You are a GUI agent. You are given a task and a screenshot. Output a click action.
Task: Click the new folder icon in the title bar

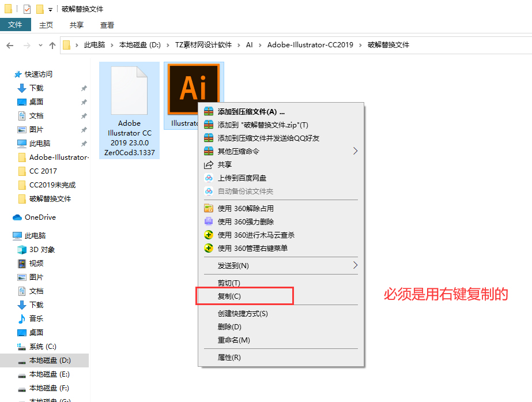(x=40, y=9)
